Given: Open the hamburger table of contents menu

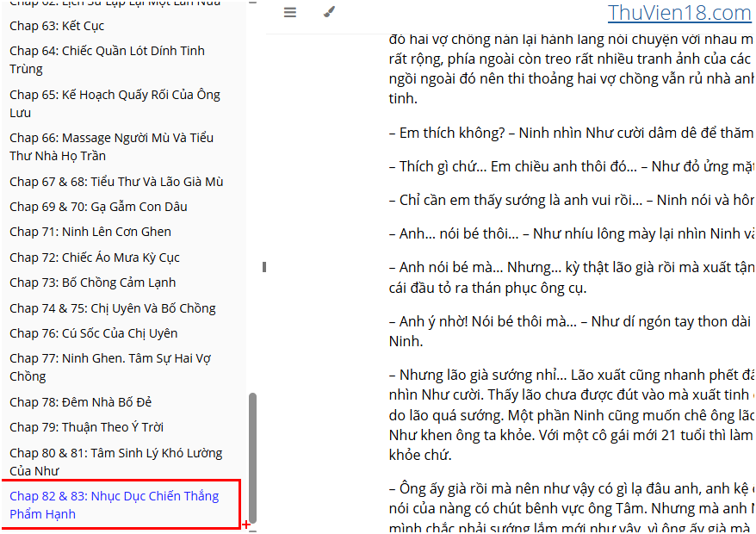Looking at the screenshot, I should point(290,13).
